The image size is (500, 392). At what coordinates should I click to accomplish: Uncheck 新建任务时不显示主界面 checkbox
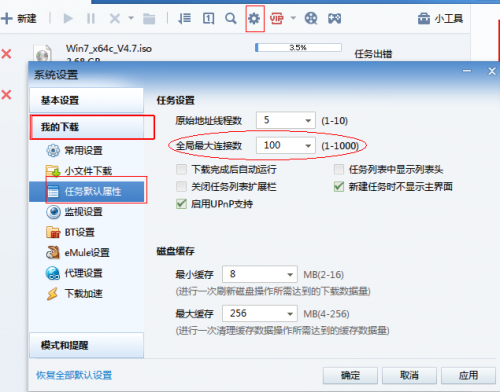click(339, 186)
